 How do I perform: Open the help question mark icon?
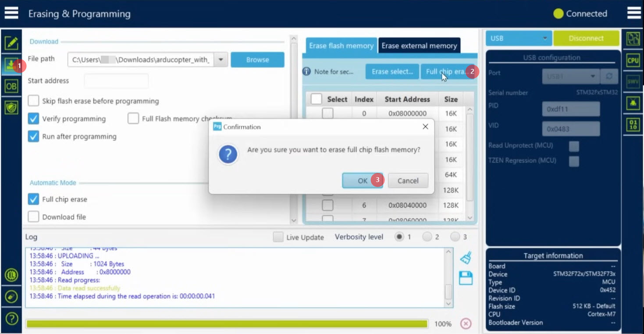11,319
